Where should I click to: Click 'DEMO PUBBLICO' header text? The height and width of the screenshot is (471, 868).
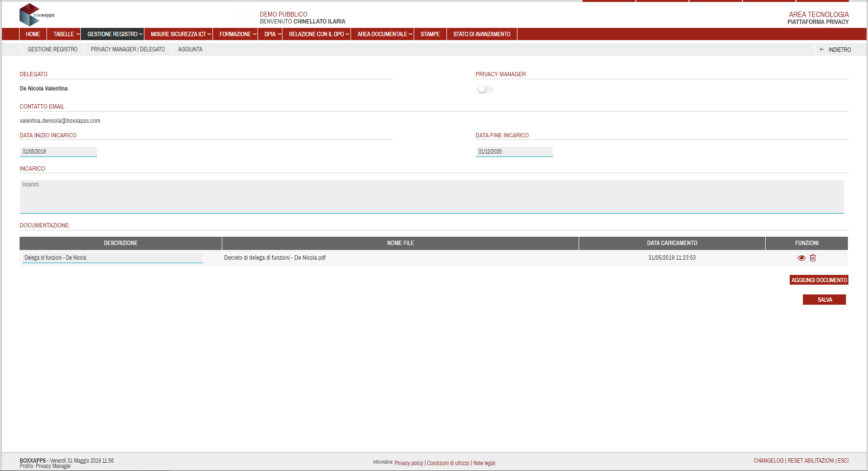click(x=283, y=14)
